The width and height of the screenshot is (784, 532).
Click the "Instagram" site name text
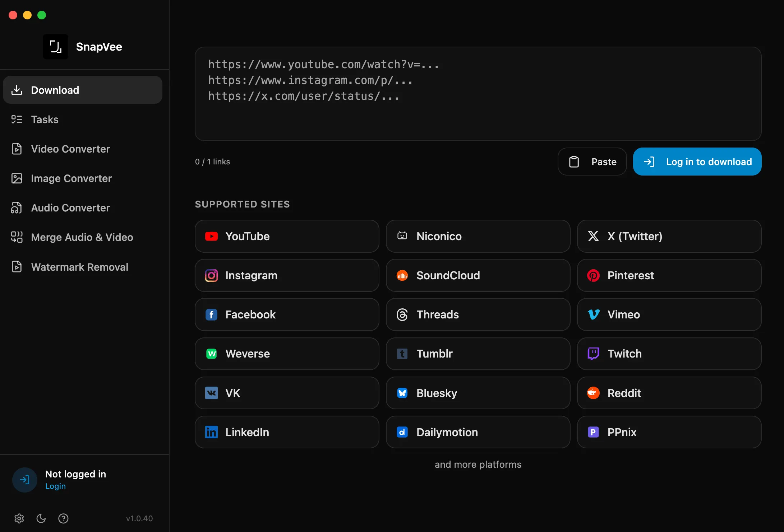point(252,276)
